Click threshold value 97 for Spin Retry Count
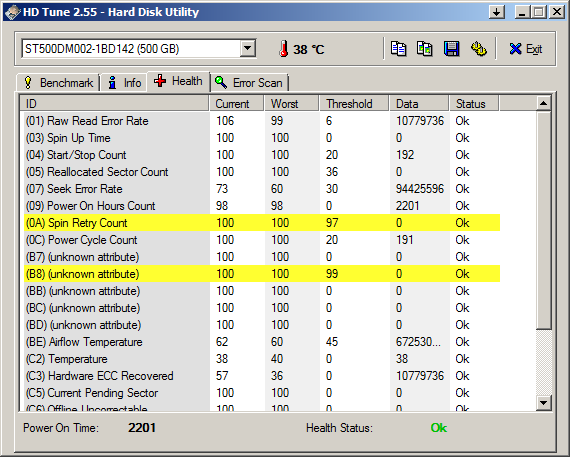The height and width of the screenshot is (457, 570). click(332, 223)
